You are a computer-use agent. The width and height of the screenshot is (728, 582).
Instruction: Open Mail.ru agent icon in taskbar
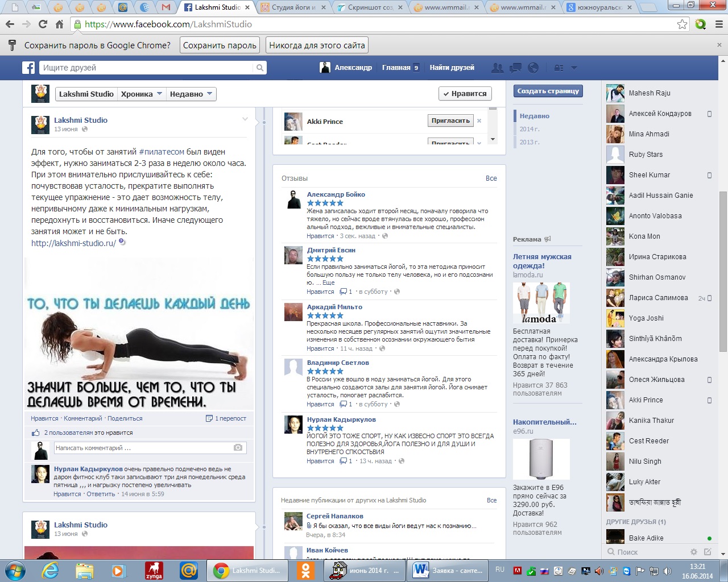tap(188, 570)
